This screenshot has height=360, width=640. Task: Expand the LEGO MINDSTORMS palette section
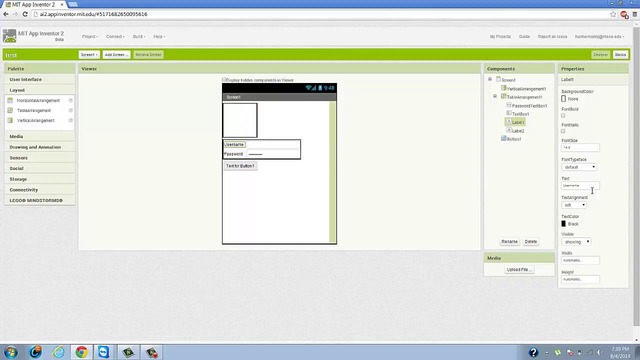click(40, 200)
